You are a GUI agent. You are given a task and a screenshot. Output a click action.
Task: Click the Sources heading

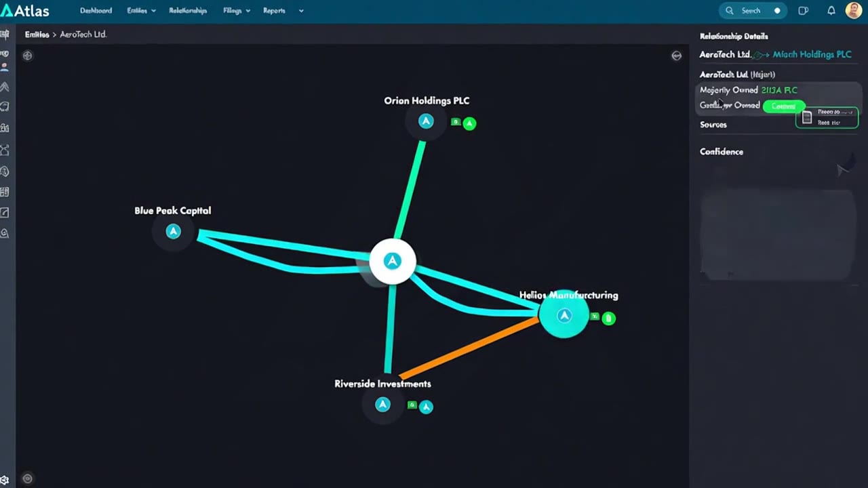(713, 125)
